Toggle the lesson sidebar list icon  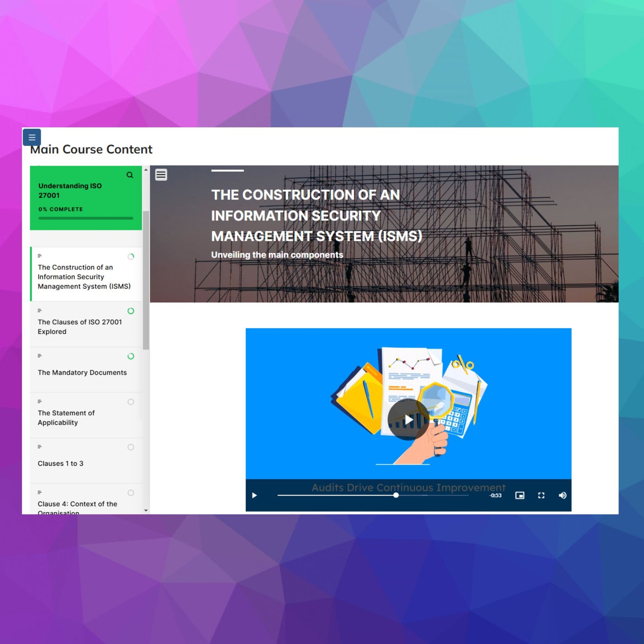(x=161, y=175)
